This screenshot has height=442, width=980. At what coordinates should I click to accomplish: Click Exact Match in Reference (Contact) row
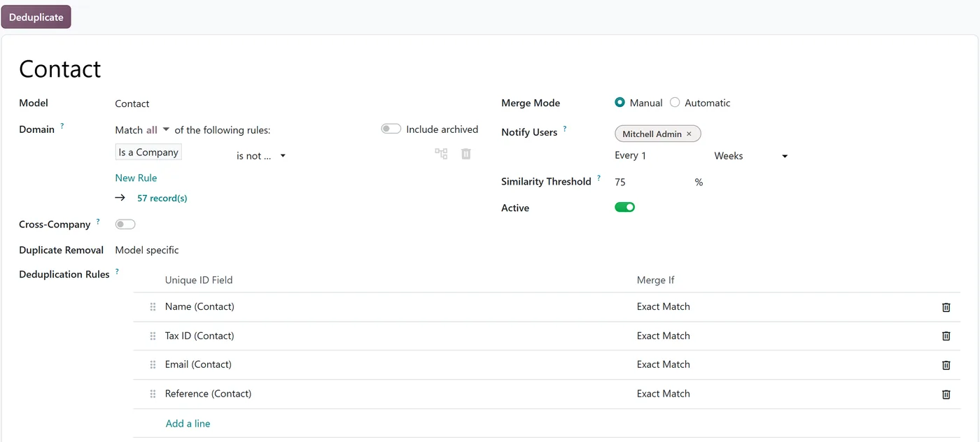[664, 394]
